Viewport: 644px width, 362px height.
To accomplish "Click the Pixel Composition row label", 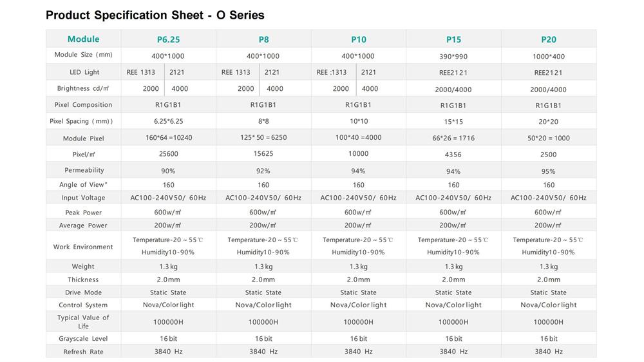I will [x=83, y=105].
